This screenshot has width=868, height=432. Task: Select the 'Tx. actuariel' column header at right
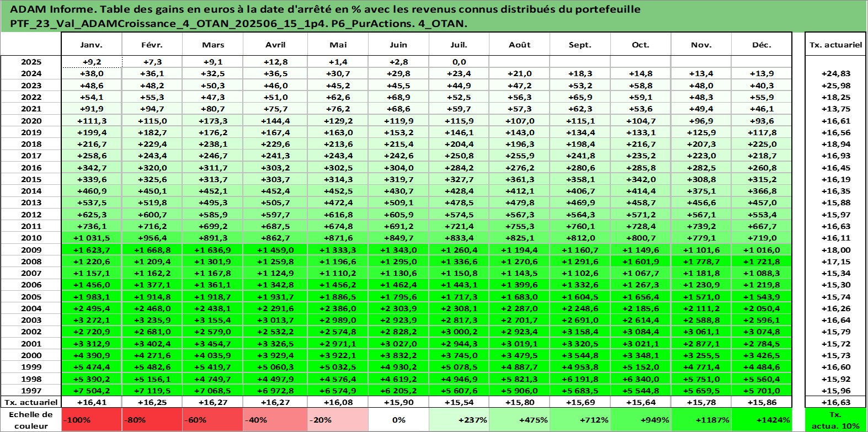(x=835, y=45)
